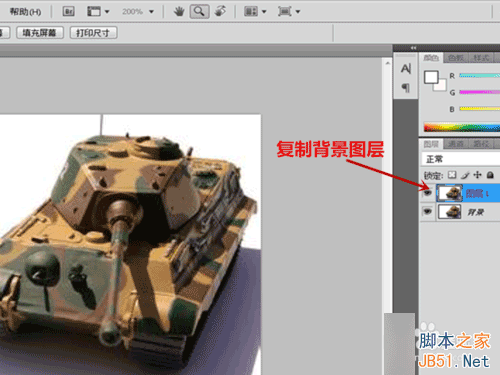Click the 打印尺寸 button

pos(93,33)
